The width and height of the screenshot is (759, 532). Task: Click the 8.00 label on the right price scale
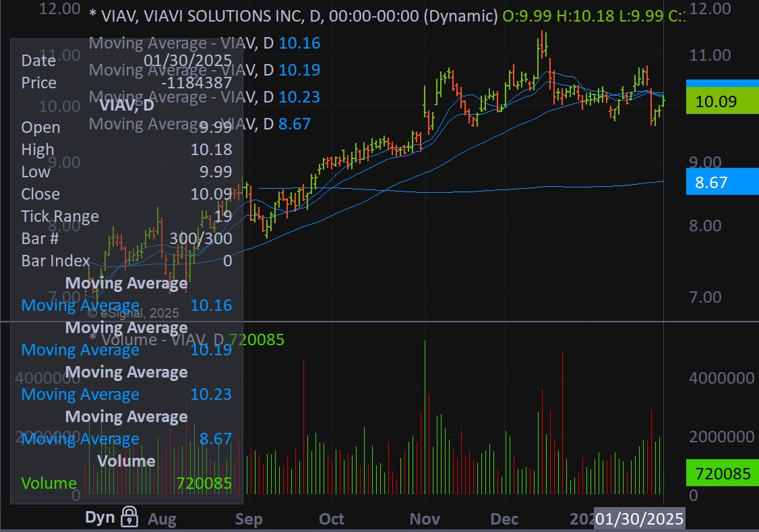705,226
